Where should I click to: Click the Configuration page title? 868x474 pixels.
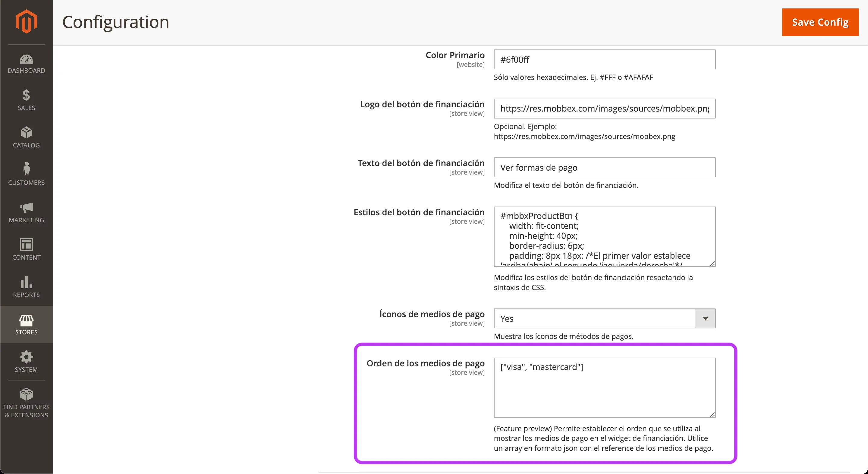pos(115,22)
